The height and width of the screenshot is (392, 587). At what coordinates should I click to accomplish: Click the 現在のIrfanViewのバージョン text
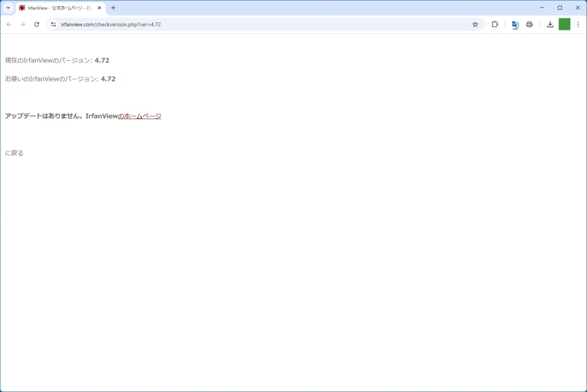click(x=48, y=60)
